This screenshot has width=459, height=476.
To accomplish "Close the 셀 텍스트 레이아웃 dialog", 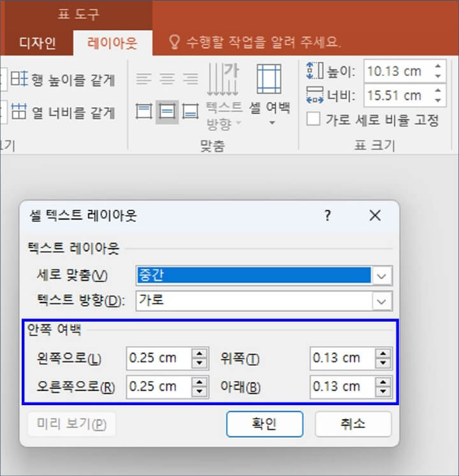I will pos(375,216).
